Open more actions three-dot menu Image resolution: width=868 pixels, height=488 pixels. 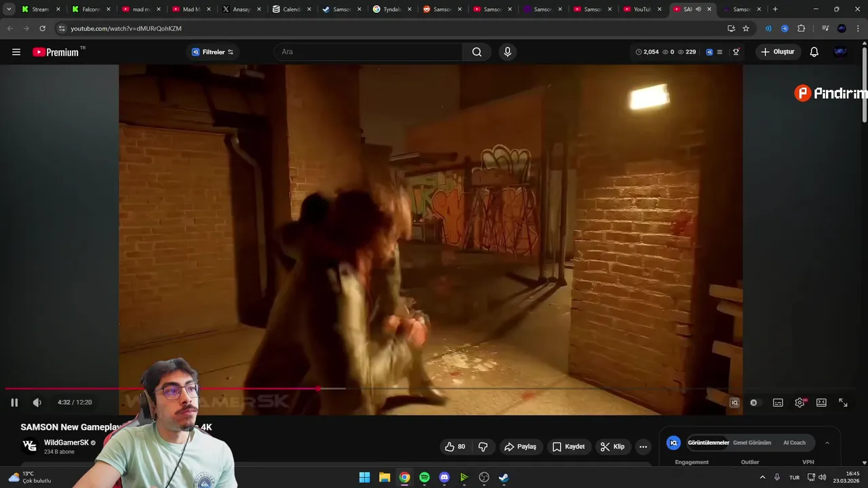[643, 447]
